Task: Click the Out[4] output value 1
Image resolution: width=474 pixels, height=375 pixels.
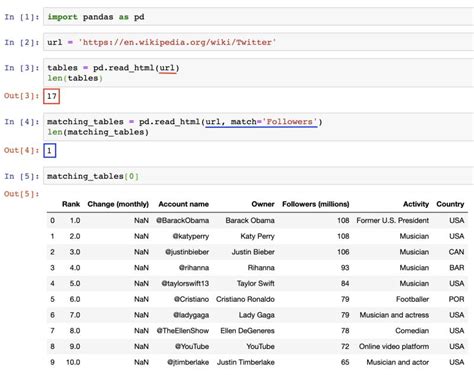Action: (x=49, y=151)
